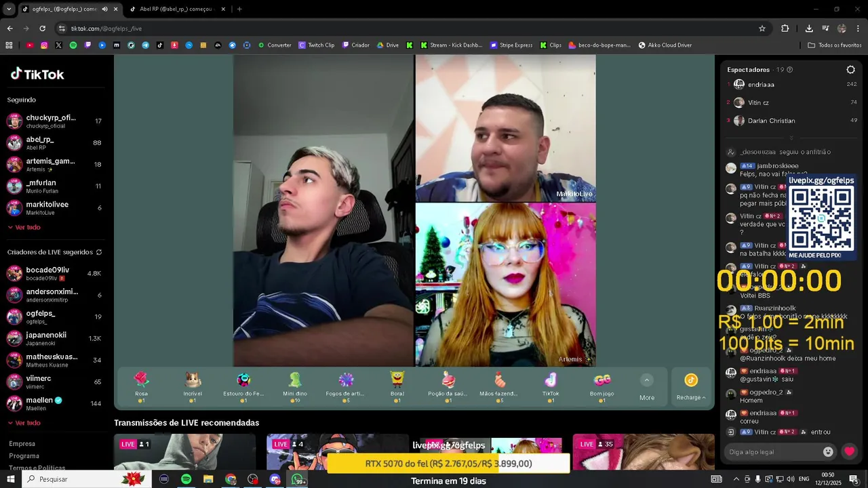Image resolution: width=868 pixels, height=488 pixels.
Task: Send the Mãos fazendo coração gift
Action: [x=499, y=387]
